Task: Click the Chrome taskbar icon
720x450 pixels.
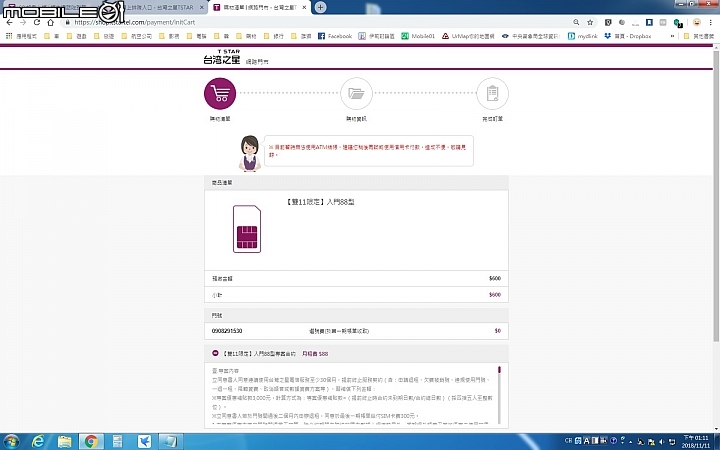Action: coord(91,441)
